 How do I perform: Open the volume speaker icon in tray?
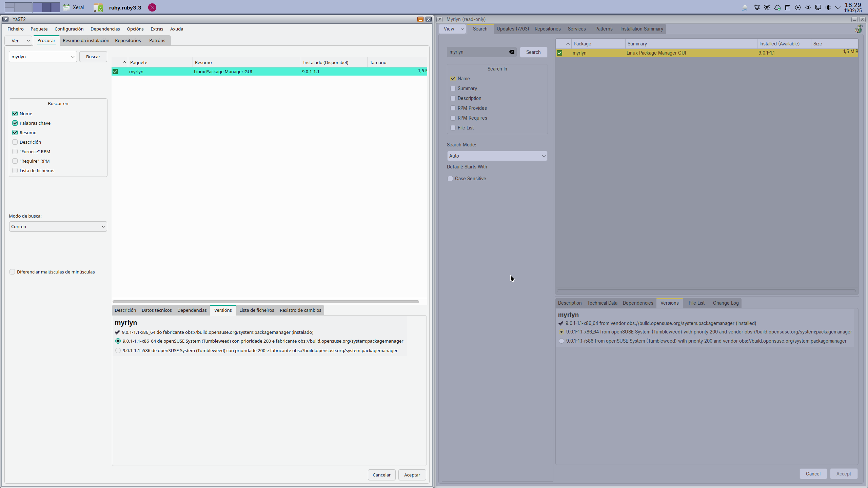tap(828, 7)
